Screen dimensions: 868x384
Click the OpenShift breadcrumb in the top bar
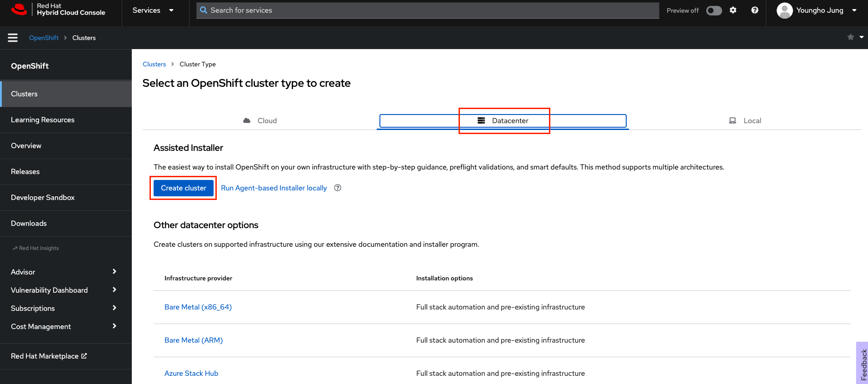(44, 38)
